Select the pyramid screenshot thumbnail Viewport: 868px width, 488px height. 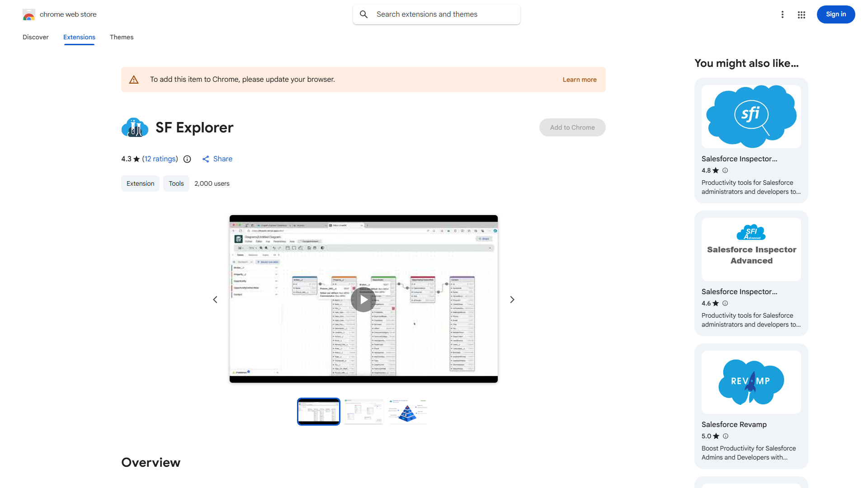[x=407, y=411]
